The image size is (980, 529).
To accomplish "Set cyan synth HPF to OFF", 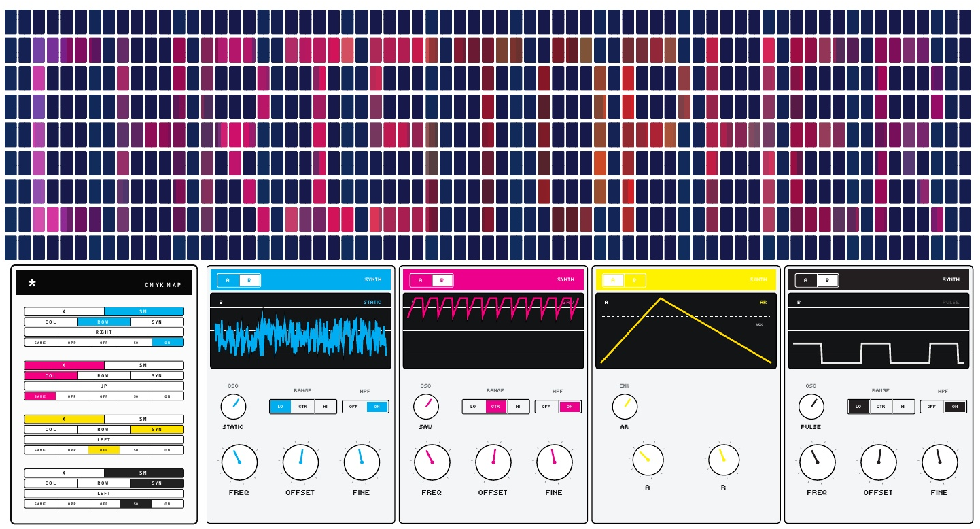I will point(354,407).
